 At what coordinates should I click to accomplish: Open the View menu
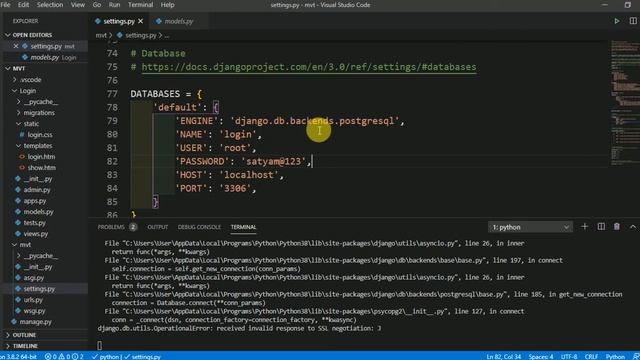(x=78, y=5)
